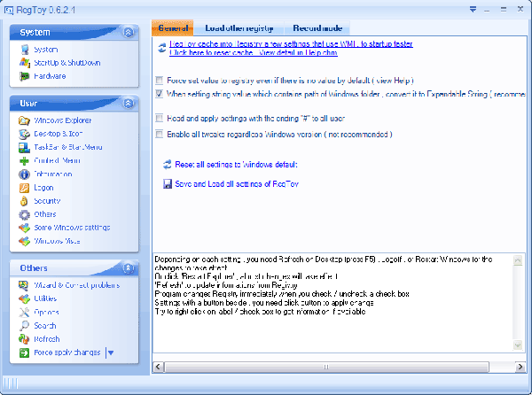This screenshot has width=532, height=395.
Task: Click the horizontal scrollbar left arrow
Action: 158,367
